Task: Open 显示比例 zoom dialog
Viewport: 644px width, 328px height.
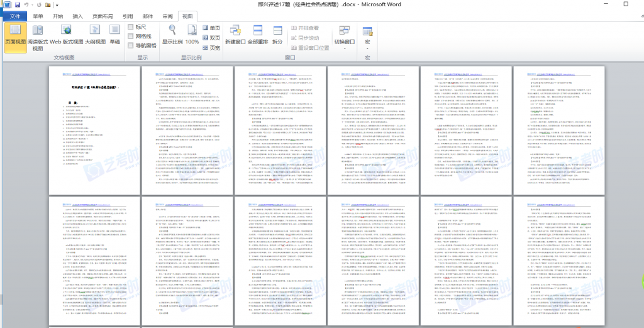Action: point(172,35)
